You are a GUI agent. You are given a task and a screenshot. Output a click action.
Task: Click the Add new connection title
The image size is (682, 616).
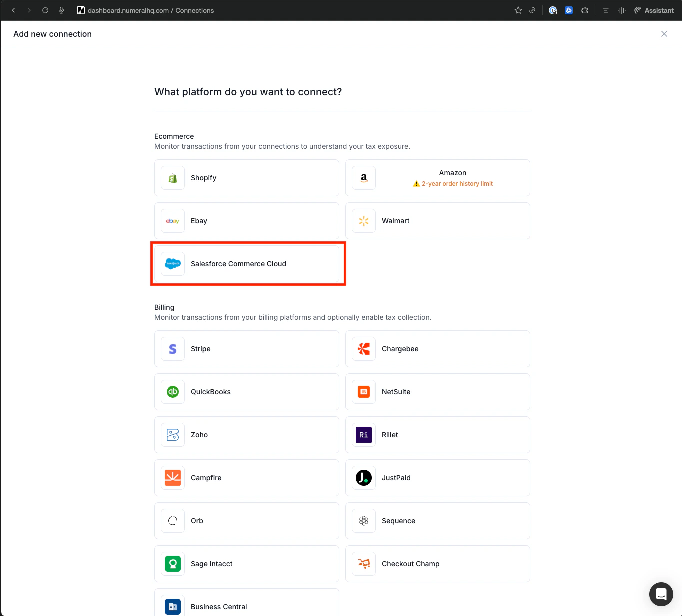[x=53, y=34]
